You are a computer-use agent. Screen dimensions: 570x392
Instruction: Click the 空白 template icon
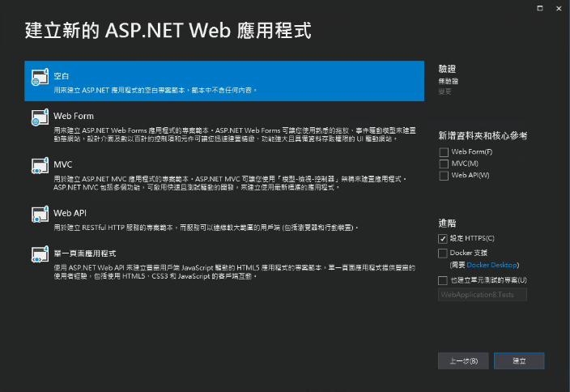(x=40, y=76)
